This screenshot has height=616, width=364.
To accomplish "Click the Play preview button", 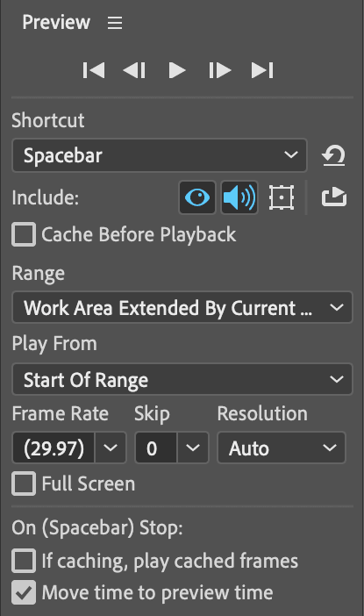I will pos(177,71).
